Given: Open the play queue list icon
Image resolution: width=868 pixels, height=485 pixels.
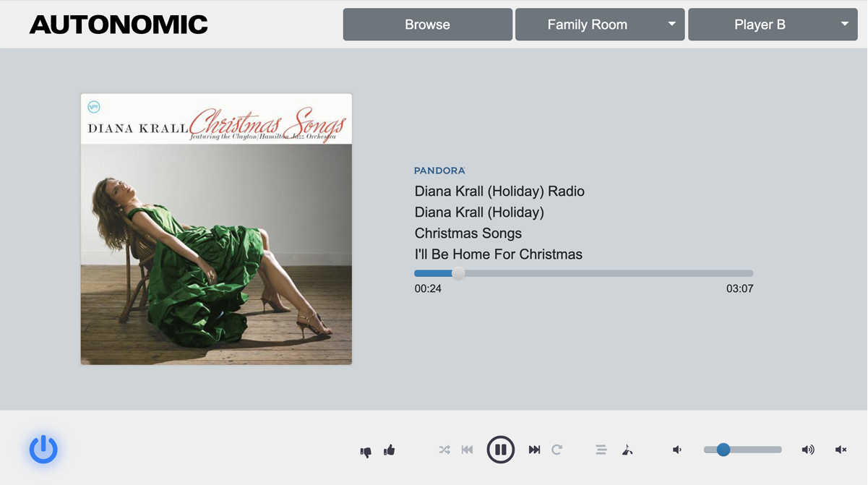Looking at the screenshot, I should 601,450.
